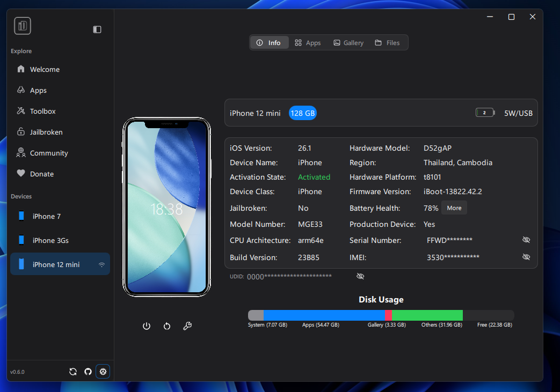
Task: Click the Community people icon
Action: pos(21,153)
